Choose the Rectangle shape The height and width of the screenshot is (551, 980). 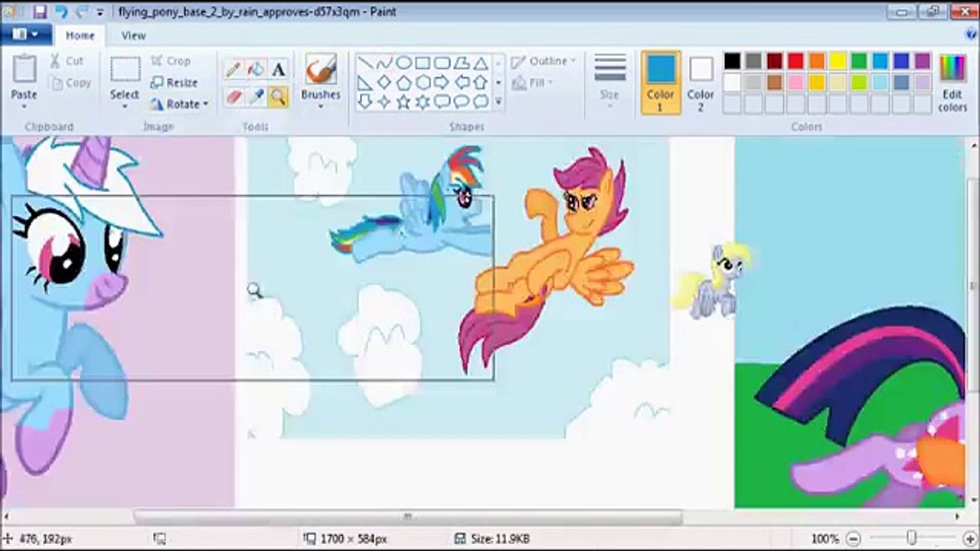tap(423, 64)
